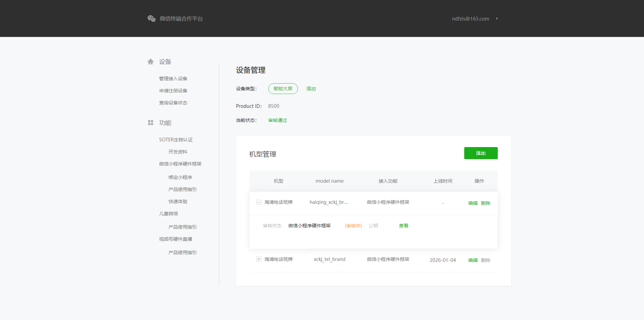Viewport: 644px width, 320px height.
Task: Open 产品使用指引 under 微信小程序硬件框架
Action: coord(182,189)
